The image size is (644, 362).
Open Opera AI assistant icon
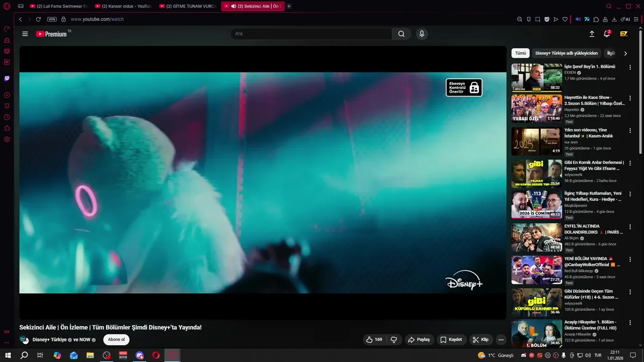click(x=625, y=19)
